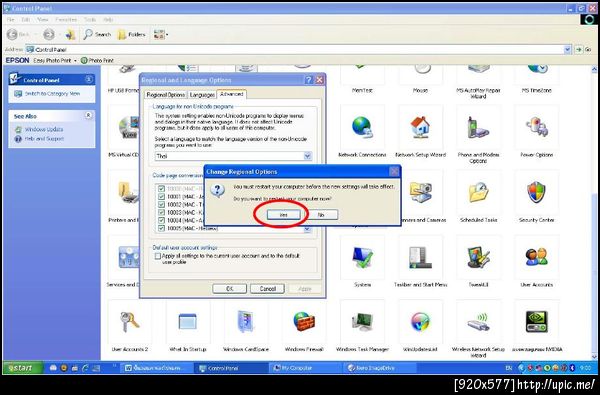The image size is (600, 395).
Task: Click No in Change Regional Options dialog
Action: (321, 215)
